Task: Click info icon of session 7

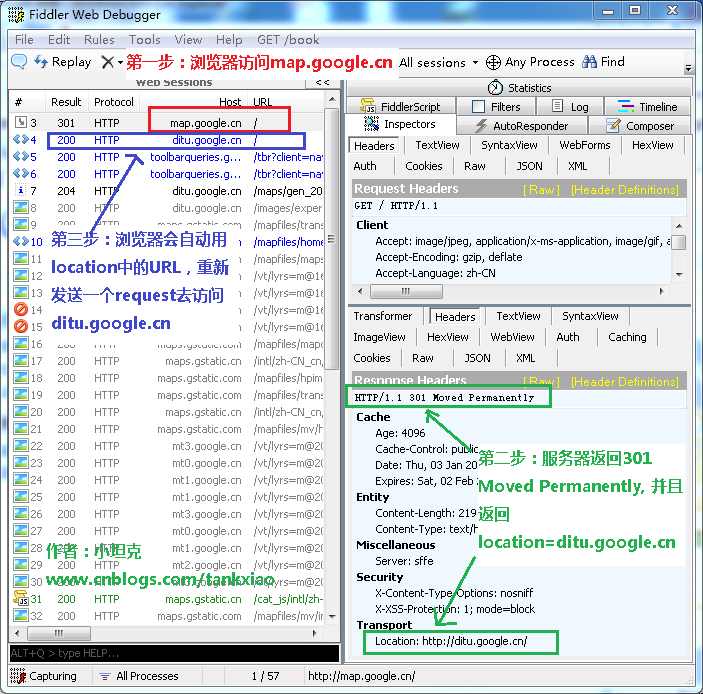Action: pos(21,191)
